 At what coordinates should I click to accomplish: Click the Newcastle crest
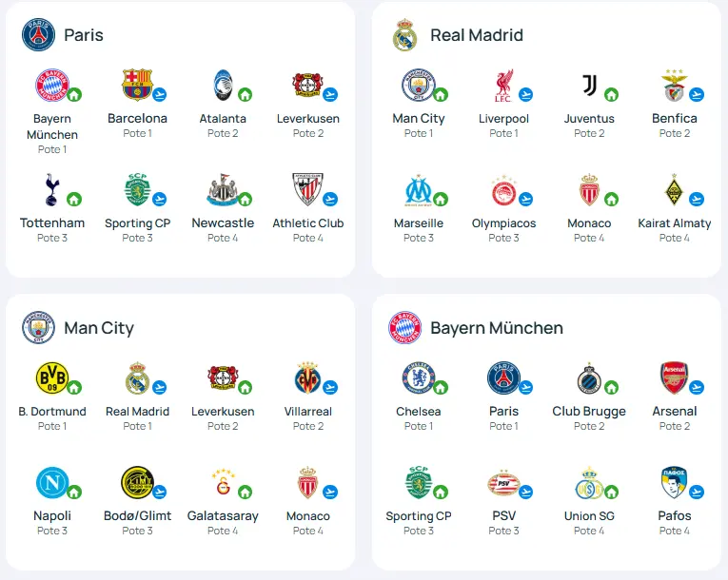tap(223, 190)
